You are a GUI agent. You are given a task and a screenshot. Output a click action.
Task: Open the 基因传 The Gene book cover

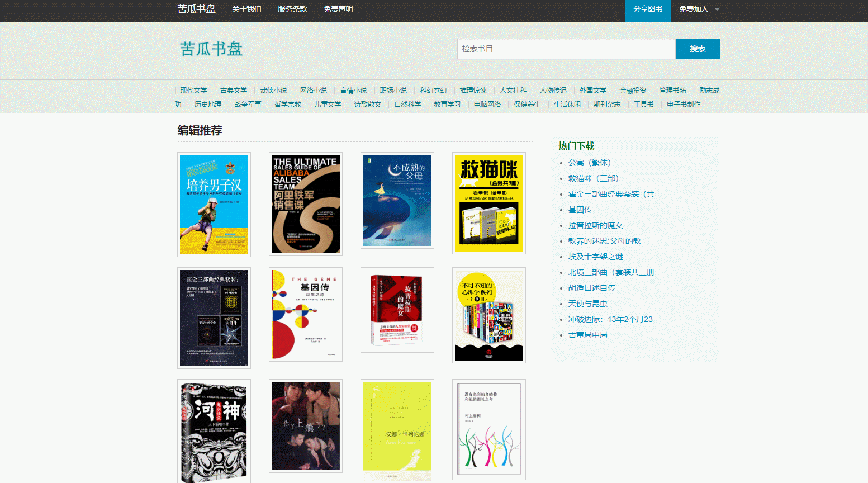tap(306, 315)
